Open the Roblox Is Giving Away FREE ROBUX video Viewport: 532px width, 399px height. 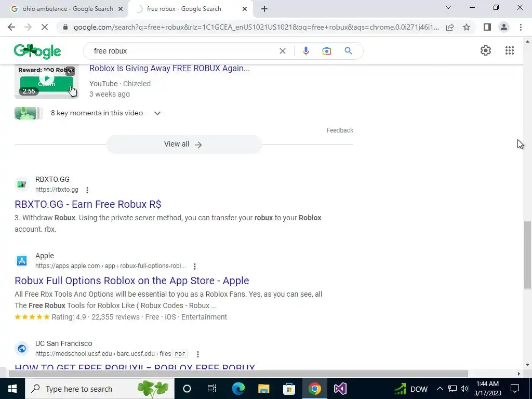point(169,69)
